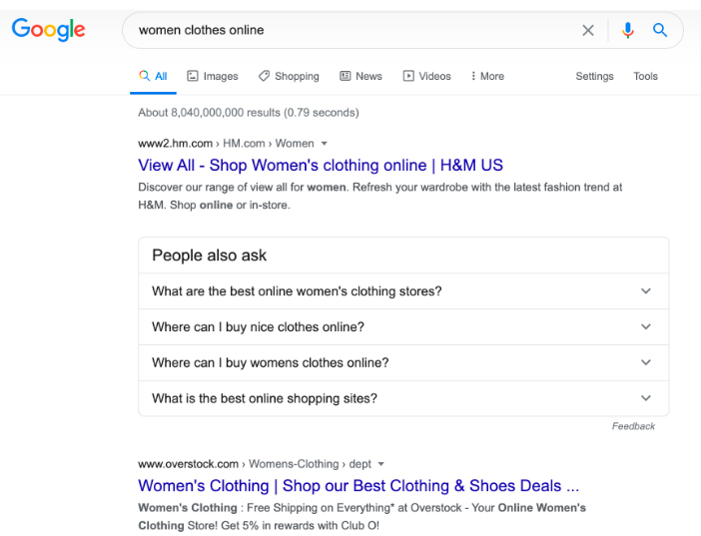Click the Shopping tag icon
The height and width of the screenshot is (536, 701).
(264, 76)
